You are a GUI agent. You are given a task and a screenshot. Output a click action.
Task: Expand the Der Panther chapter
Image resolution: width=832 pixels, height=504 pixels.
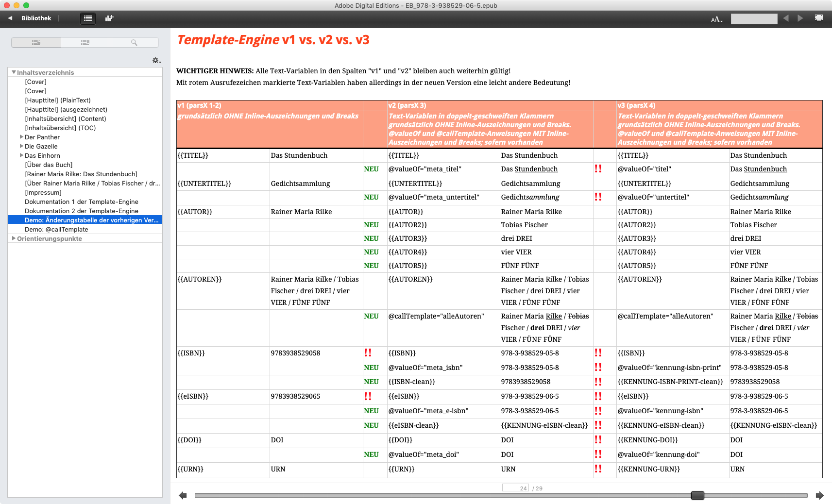pos(21,137)
